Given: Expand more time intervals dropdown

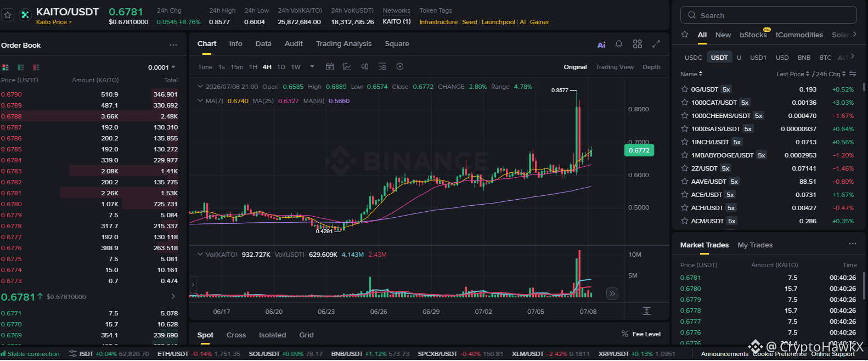Looking at the screenshot, I should [312, 67].
